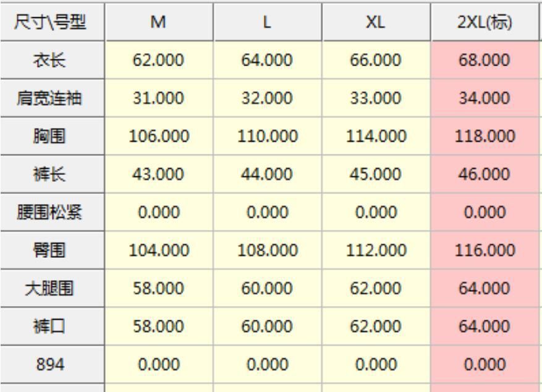Click the 胸围 value 110.000 for L

click(x=268, y=136)
